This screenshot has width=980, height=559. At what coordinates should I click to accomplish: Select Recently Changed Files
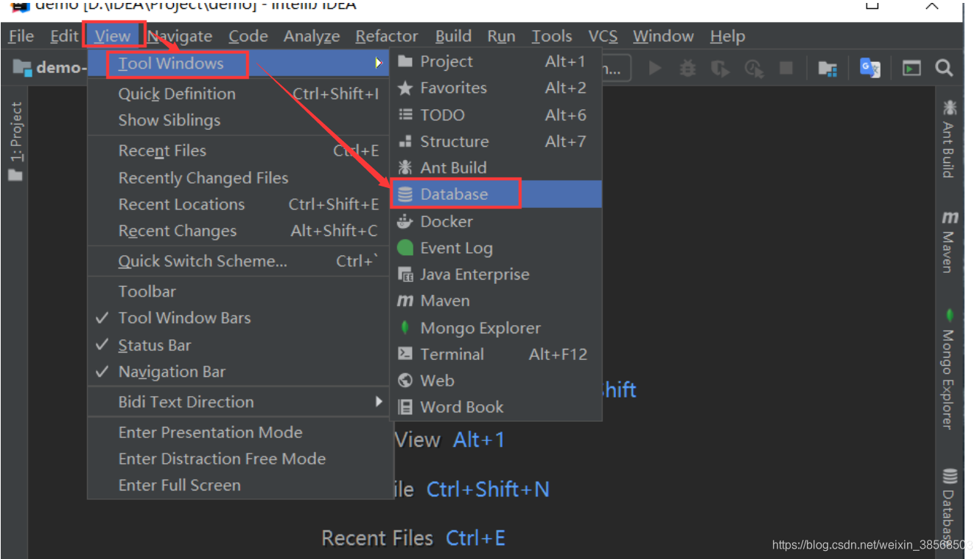coord(239,178)
